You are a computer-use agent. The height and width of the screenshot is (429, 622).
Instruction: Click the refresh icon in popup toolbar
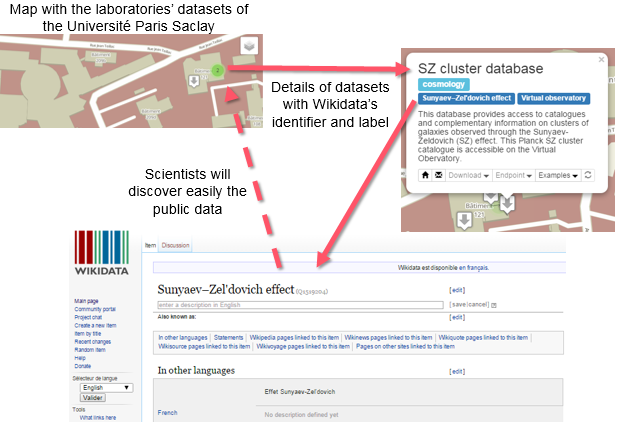click(x=590, y=175)
